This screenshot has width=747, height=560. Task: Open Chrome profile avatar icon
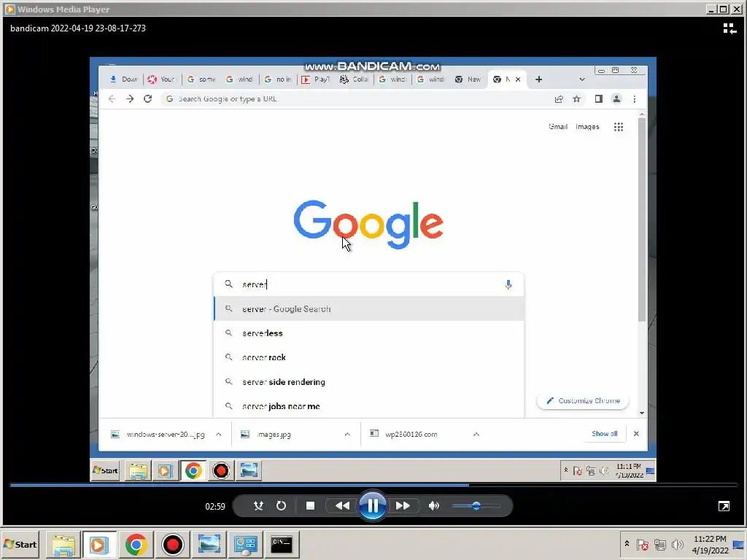point(616,99)
